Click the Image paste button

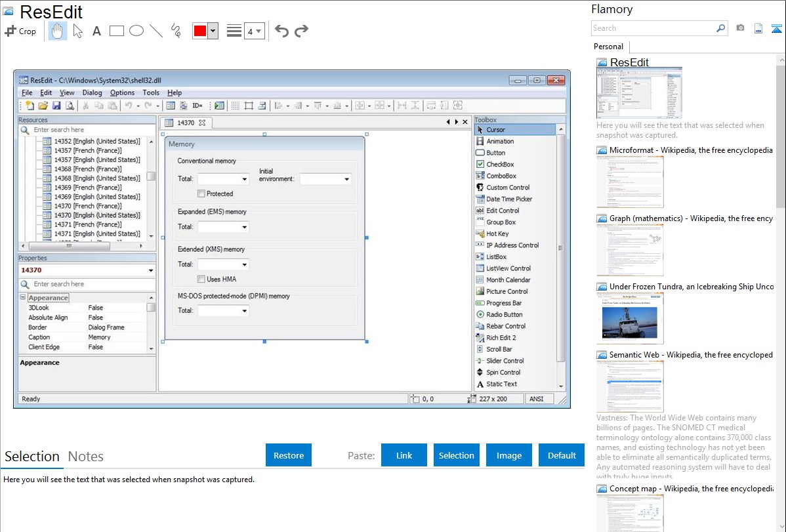point(509,455)
